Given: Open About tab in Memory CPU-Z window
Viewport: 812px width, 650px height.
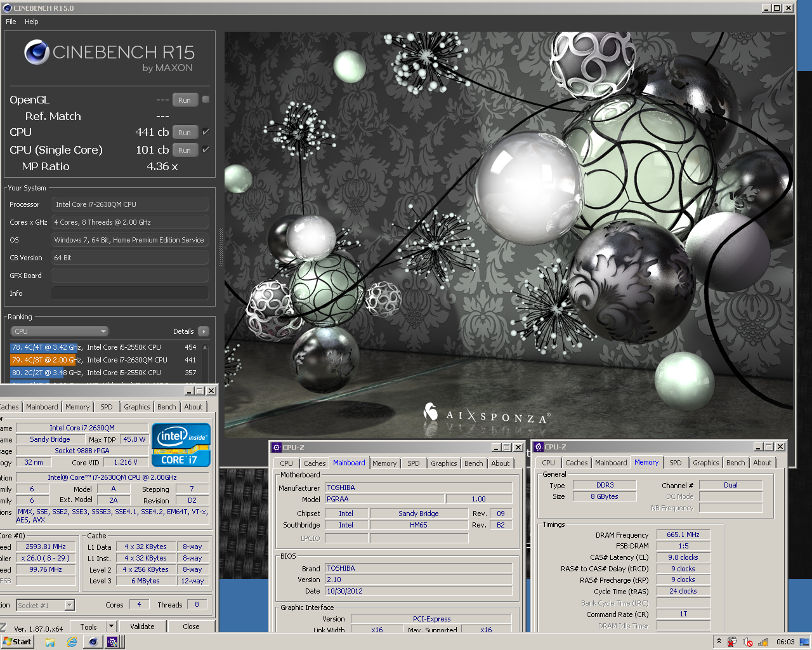Looking at the screenshot, I should click(x=763, y=463).
